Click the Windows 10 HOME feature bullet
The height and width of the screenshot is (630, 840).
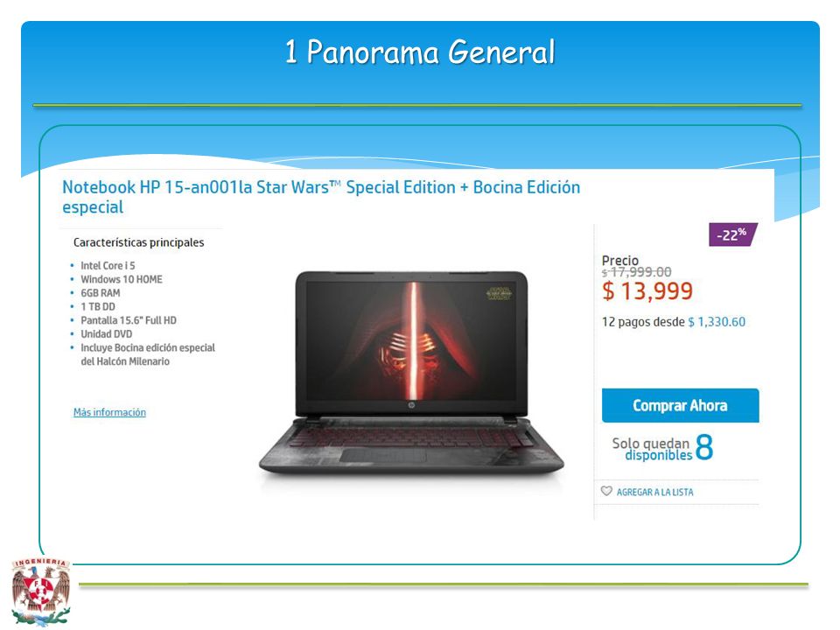121,279
